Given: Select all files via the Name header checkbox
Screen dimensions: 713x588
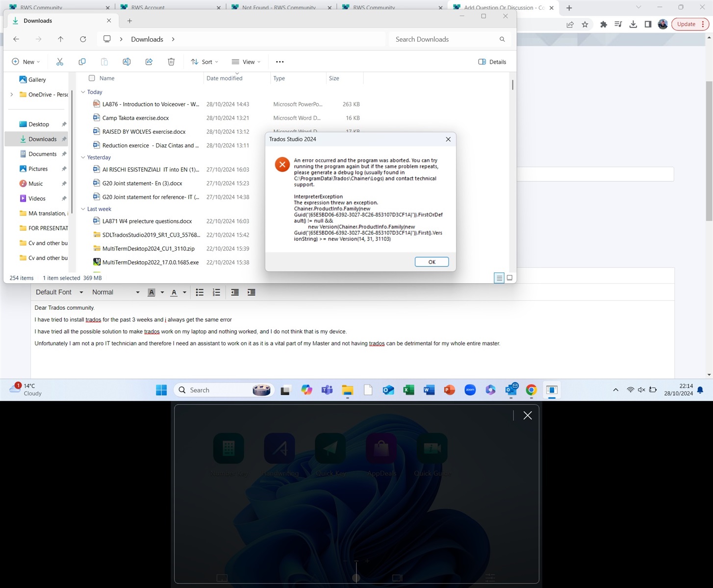Looking at the screenshot, I should (92, 78).
